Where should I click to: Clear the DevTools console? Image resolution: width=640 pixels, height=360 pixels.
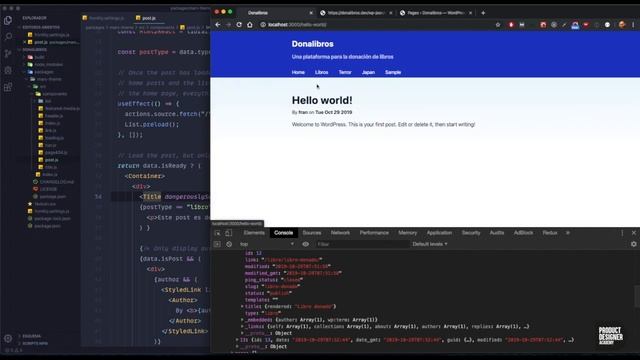click(229, 244)
